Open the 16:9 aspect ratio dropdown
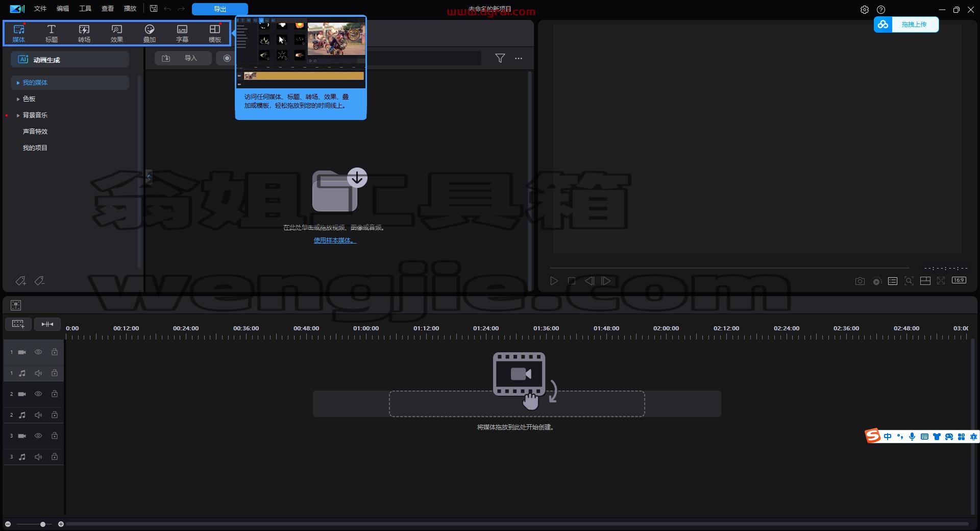 click(x=959, y=280)
